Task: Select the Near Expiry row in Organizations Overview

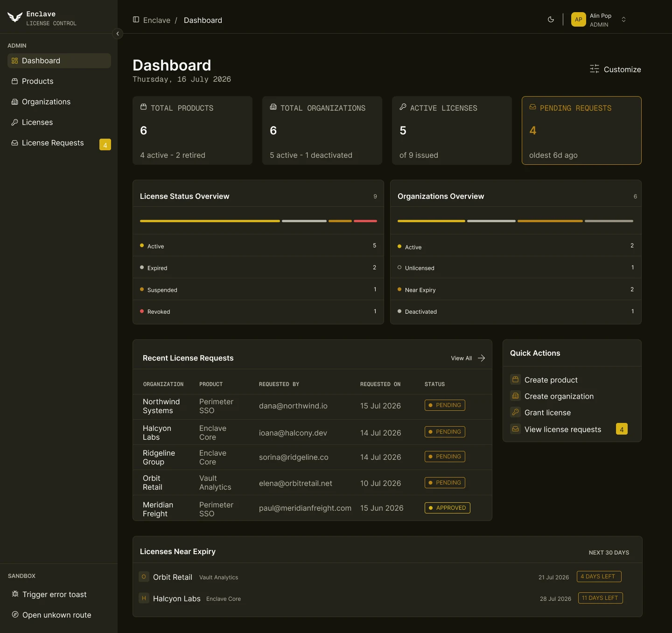Action: 516,289
